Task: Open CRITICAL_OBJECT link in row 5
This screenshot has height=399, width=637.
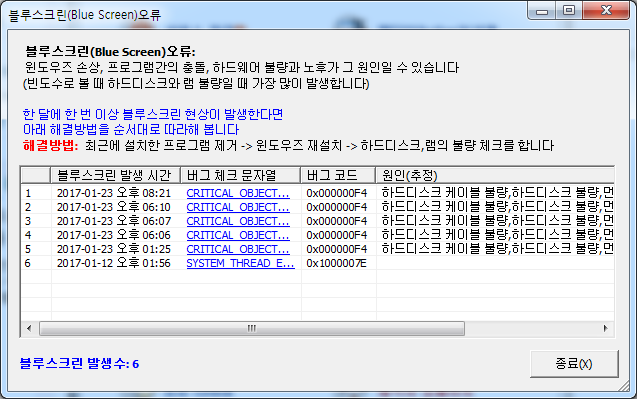Action: click(238, 249)
